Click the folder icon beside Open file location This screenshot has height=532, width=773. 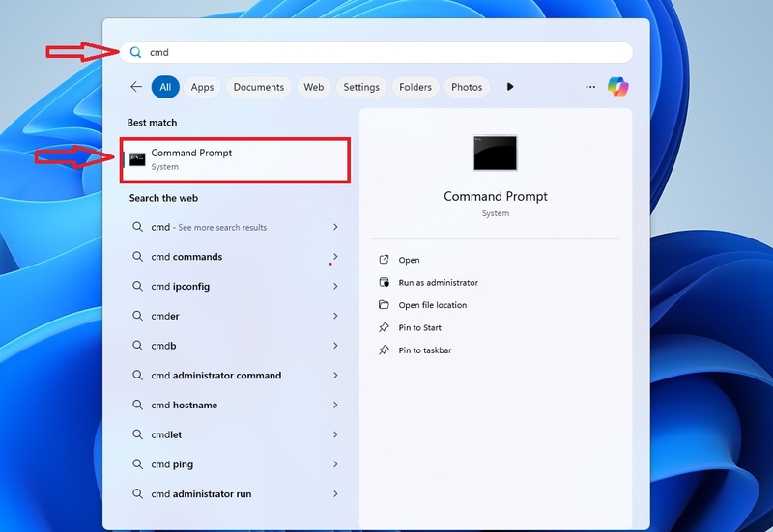point(384,304)
